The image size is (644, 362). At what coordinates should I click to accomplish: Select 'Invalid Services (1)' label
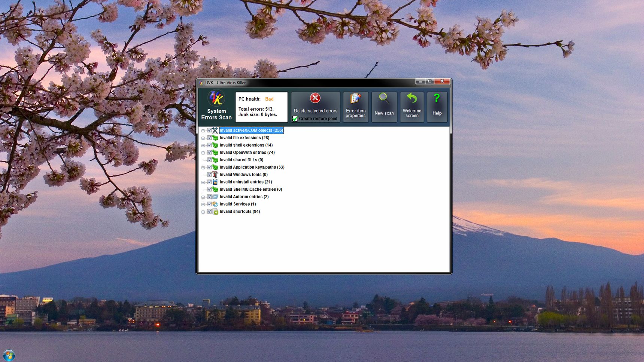(x=238, y=204)
